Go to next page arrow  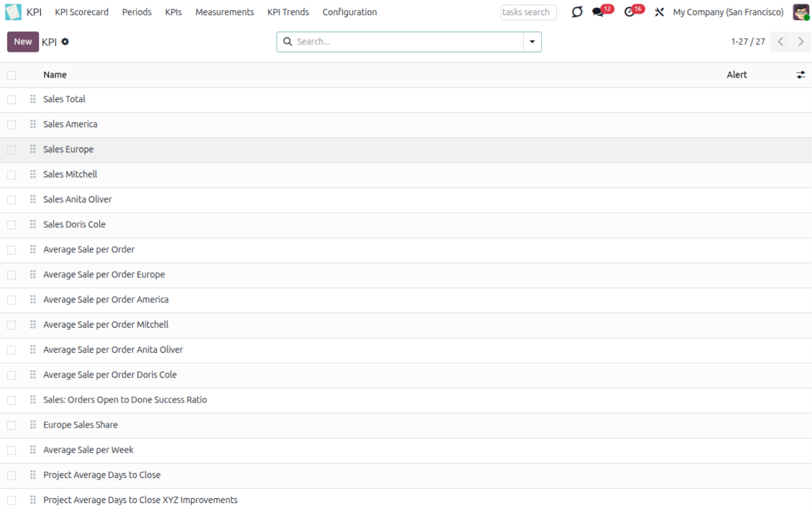(x=801, y=42)
